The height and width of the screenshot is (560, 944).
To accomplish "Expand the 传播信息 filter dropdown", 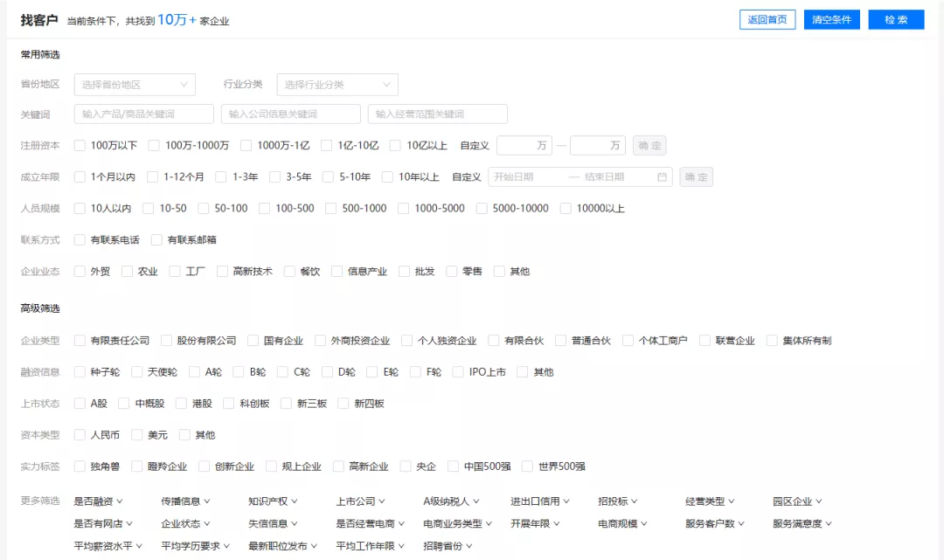I will pos(185,501).
